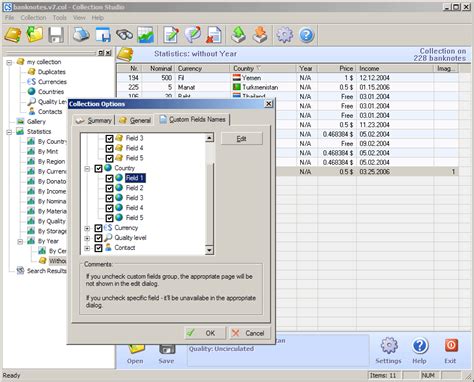Viewport: 474px width, 382px height.
Task: Switch to the Summary tab
Action: 94,120
